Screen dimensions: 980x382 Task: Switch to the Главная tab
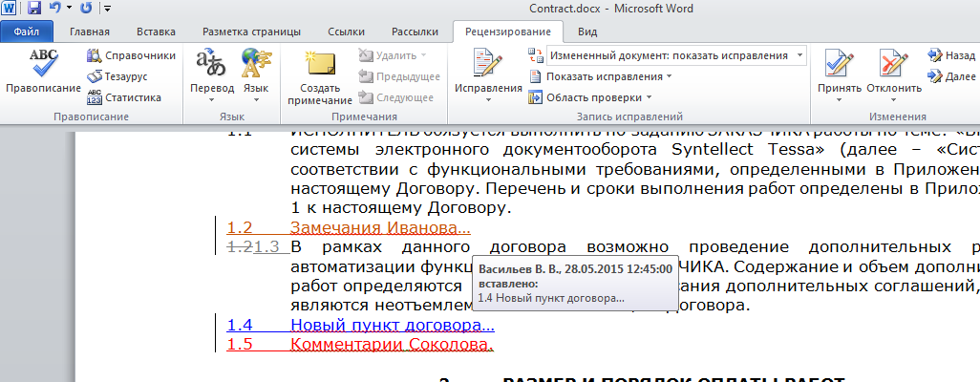coord(89,32)
